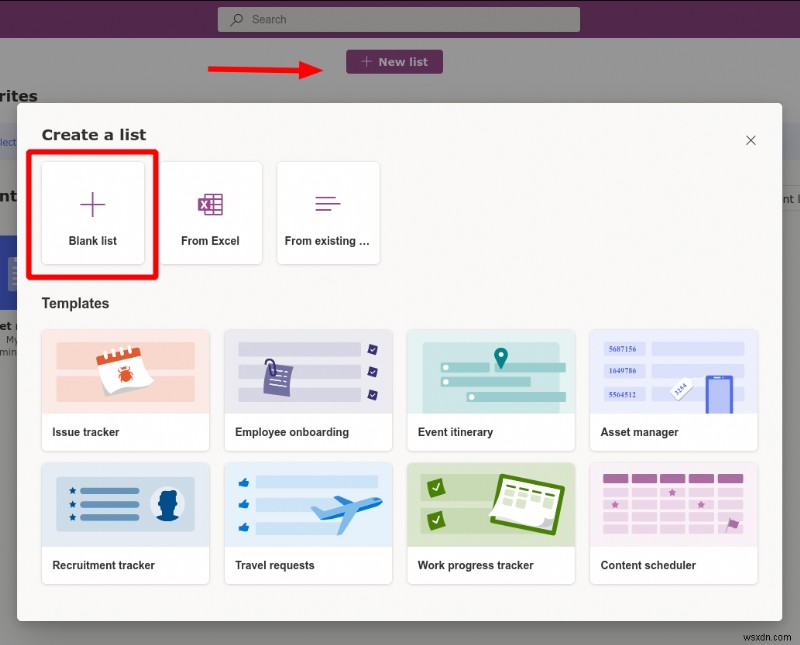Click inside the Search field
Viewport: 800px width, 645px height.
click(400, 19)
